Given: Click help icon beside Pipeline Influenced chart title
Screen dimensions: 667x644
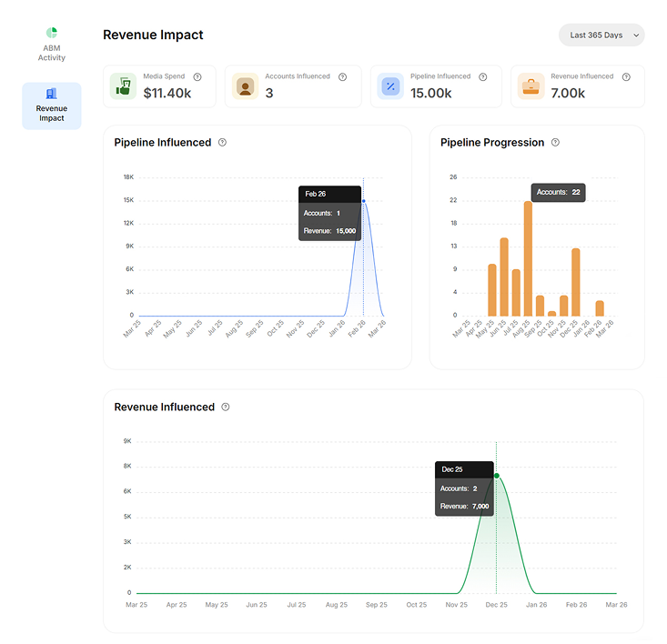Looking at the screenshot, I should (x=222, y=143).
